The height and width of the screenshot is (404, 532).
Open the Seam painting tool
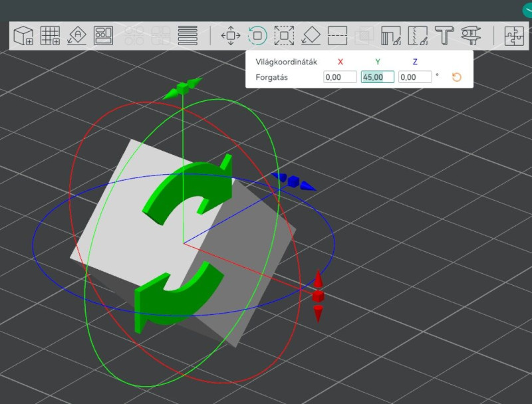[418, 36]
